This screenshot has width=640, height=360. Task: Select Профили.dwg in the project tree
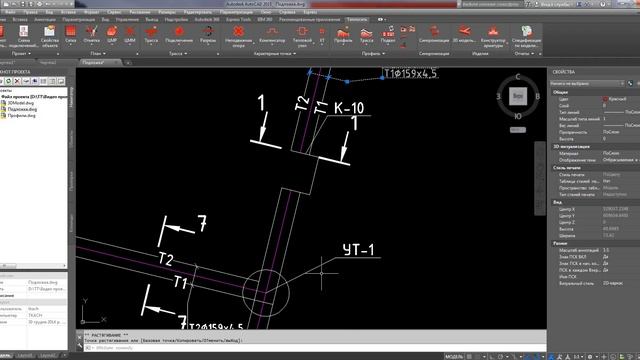click(21, 116)
